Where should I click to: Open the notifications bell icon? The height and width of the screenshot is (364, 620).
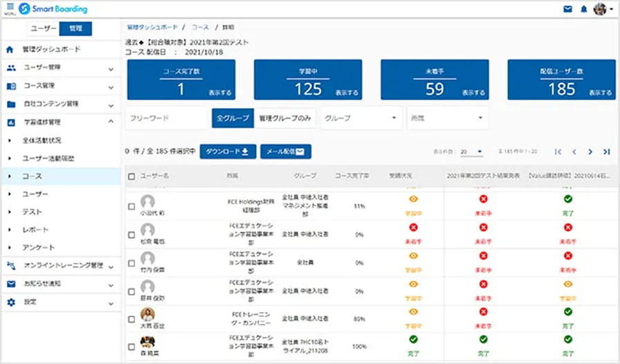[x=583, y=9]
